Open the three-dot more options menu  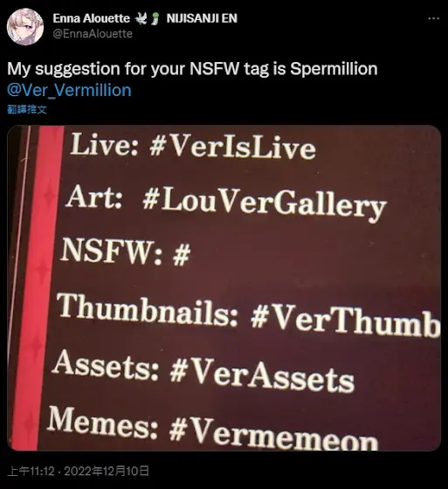point(434,18)
